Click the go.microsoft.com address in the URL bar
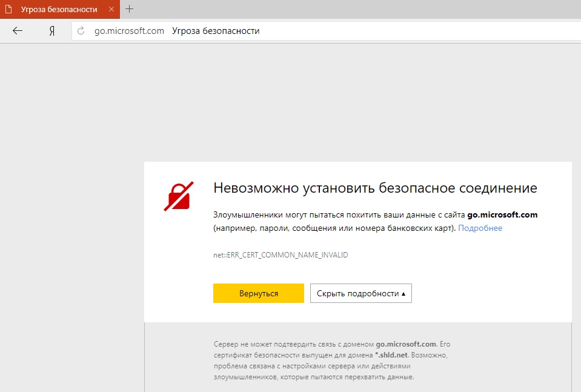581x392 pixels. pos(129,31)
